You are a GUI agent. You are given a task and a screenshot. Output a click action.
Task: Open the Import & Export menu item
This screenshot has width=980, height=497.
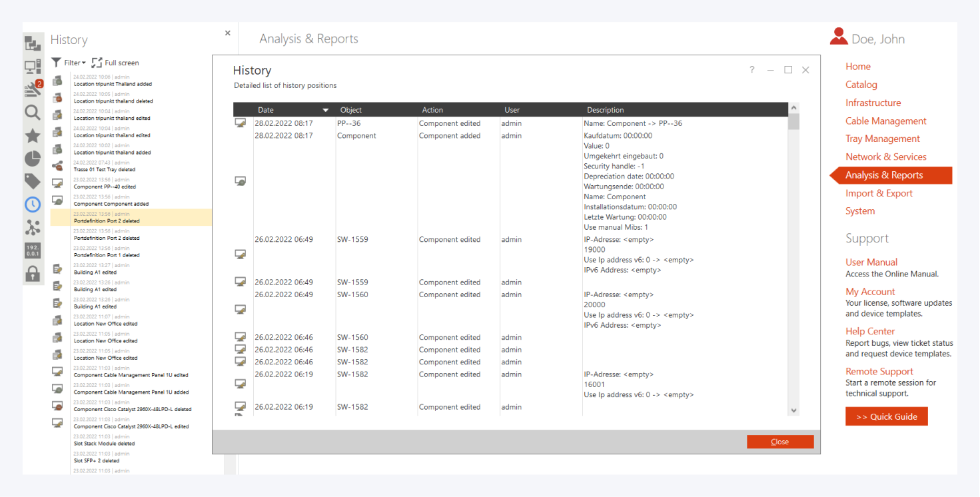click(x=879, y=193)
